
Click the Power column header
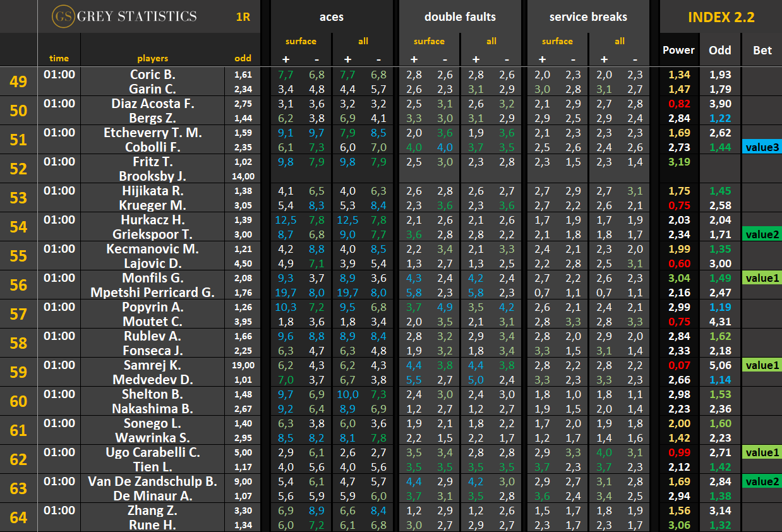(678, 51)
